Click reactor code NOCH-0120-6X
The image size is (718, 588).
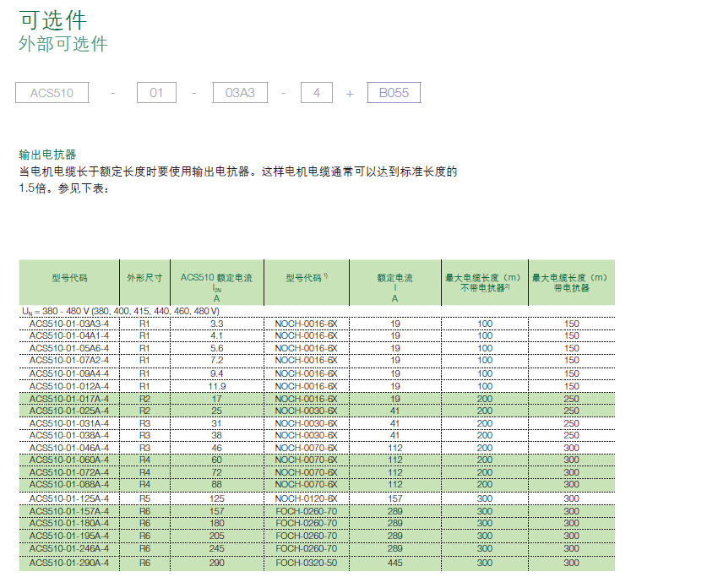coord(307,498)
